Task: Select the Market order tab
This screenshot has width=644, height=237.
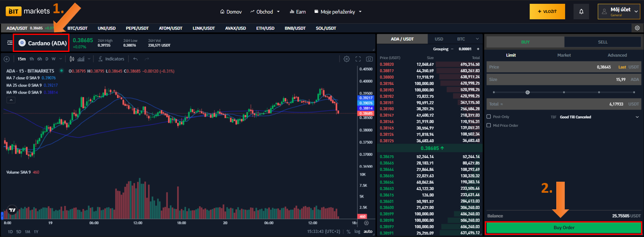Action: tap(564, 55)
